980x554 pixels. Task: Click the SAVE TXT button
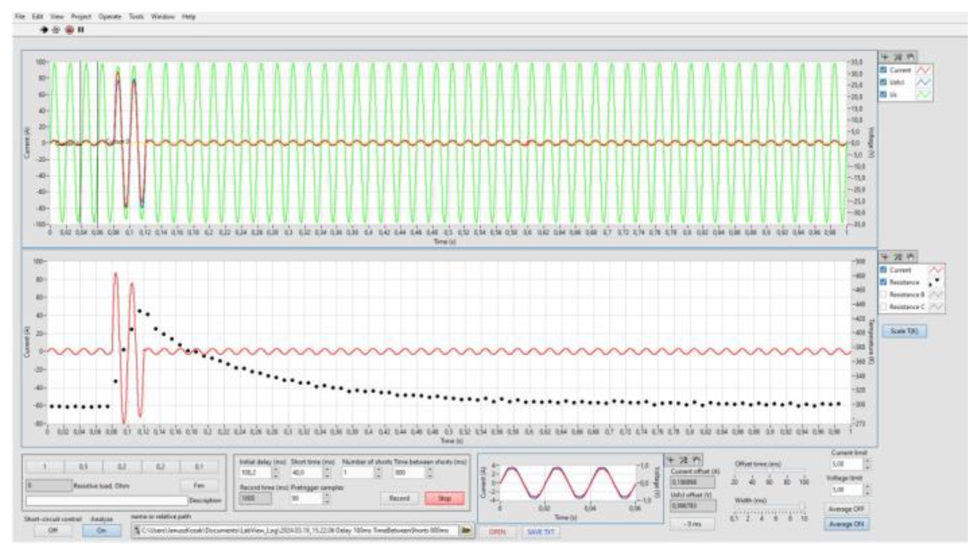[541, 532]
